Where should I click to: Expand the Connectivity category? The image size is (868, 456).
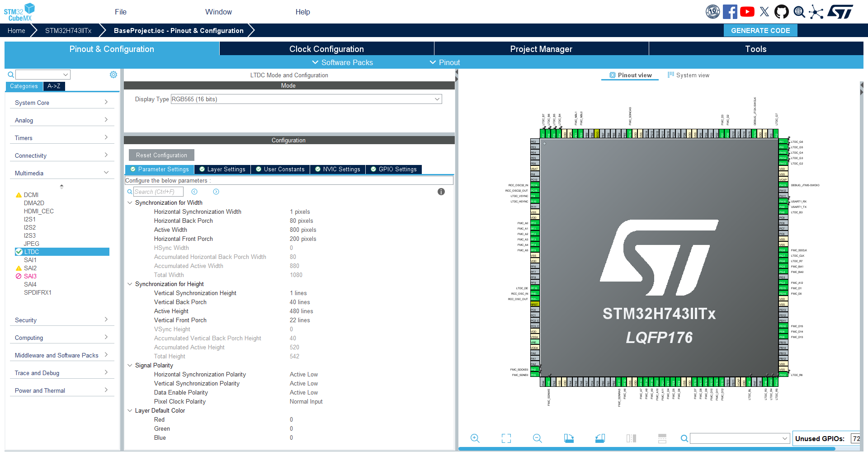click(x=61, y=155)
